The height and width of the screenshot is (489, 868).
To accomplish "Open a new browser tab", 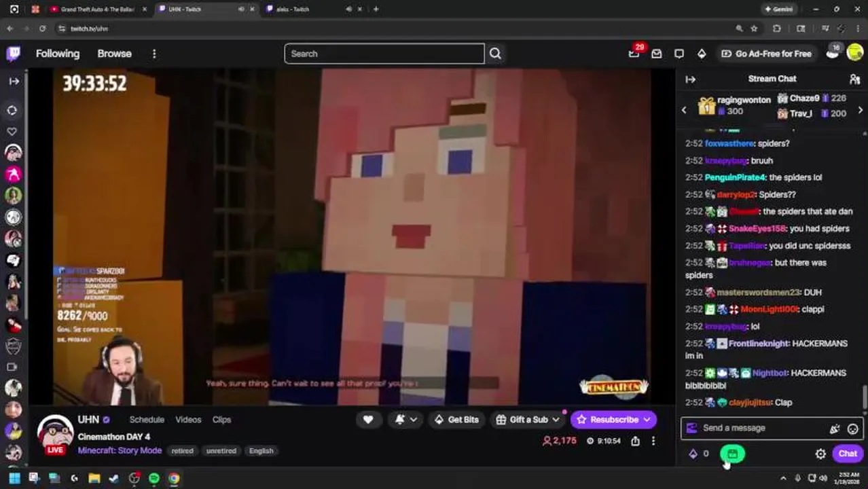I will click(x=376, y=10).
